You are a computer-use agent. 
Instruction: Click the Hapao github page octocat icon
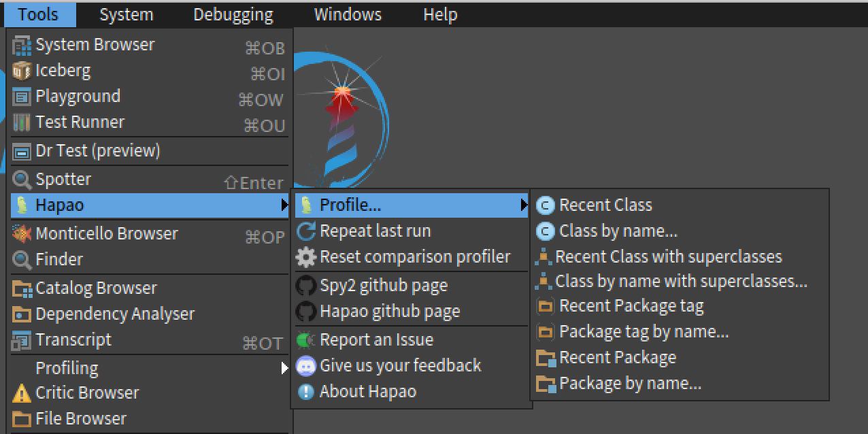307,312
